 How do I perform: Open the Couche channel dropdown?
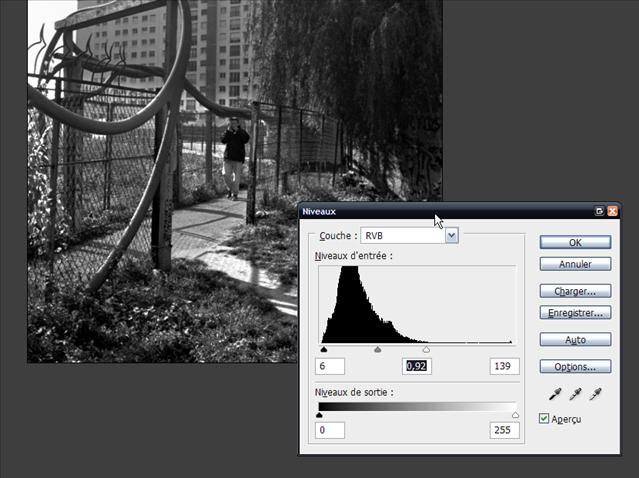pos(452,235)
